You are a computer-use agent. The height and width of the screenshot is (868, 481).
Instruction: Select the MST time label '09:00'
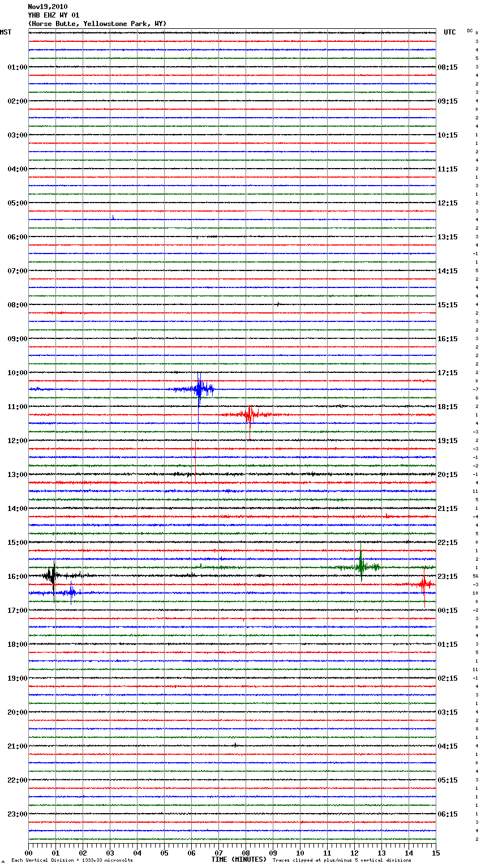18,339
